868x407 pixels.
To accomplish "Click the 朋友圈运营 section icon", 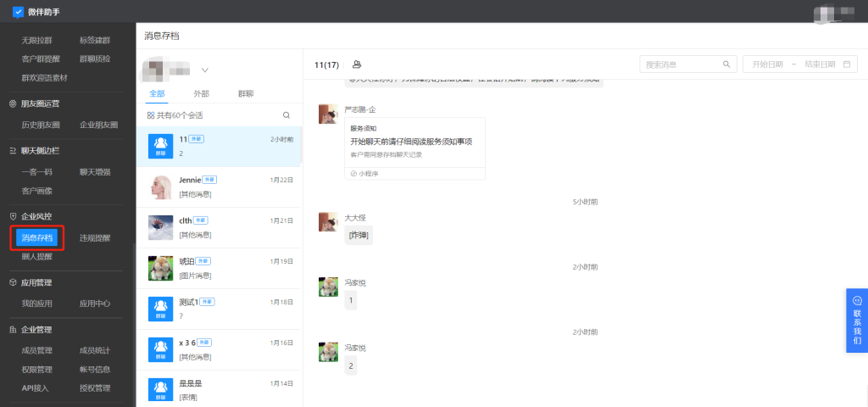I will 14,103.
